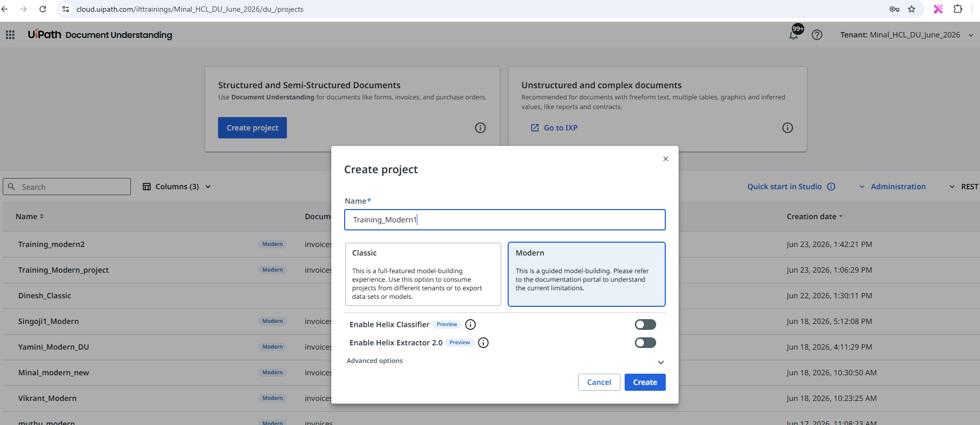980x425 pixels.
Task: Open the Training_modern2 project row
Action: [x=51, y=244]
